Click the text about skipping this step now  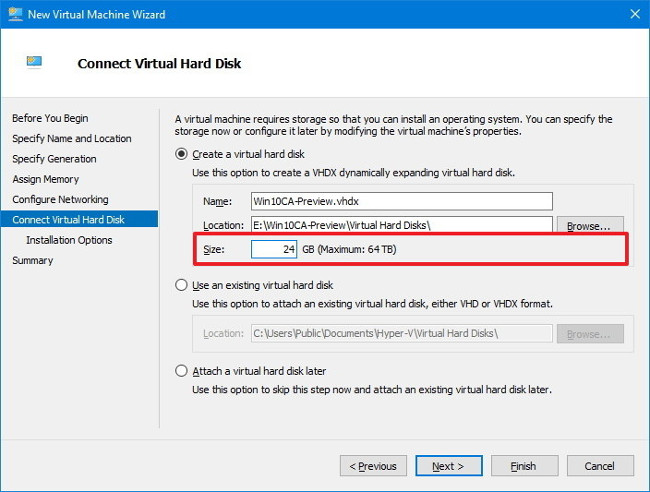tap(372, 390)
